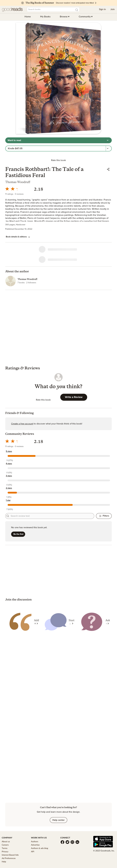Click the Get it on Google Play badge
Viewport: 117px width, 868px height.
[103, 844]
